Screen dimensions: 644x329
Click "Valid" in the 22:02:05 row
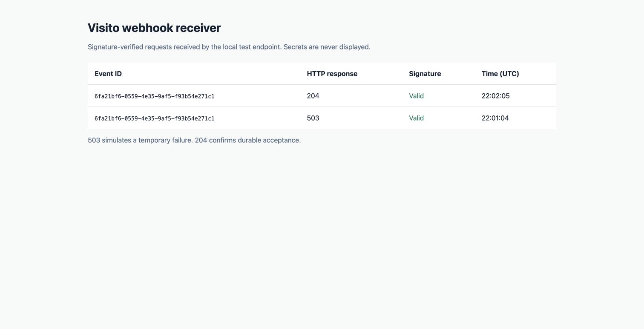coord(417,96)
